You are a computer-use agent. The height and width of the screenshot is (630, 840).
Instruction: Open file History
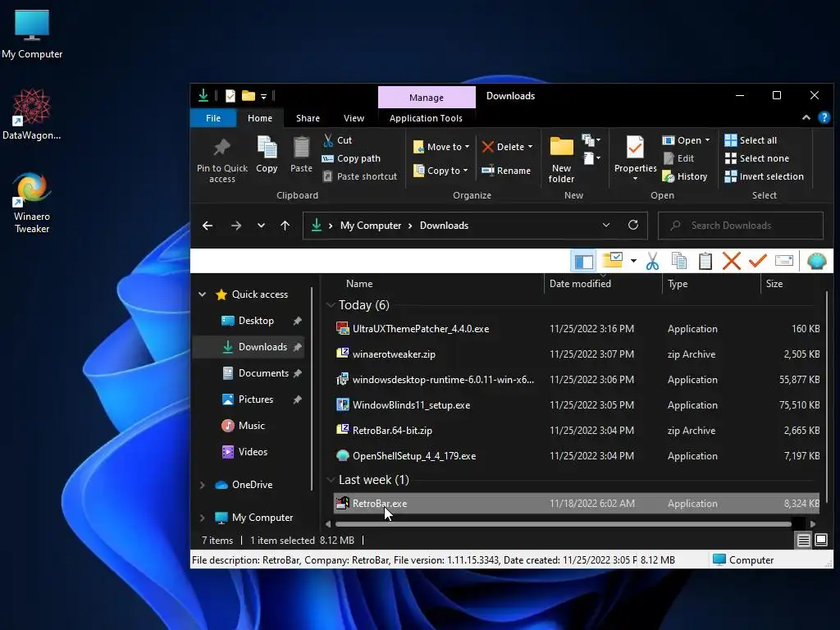[685, 176]
